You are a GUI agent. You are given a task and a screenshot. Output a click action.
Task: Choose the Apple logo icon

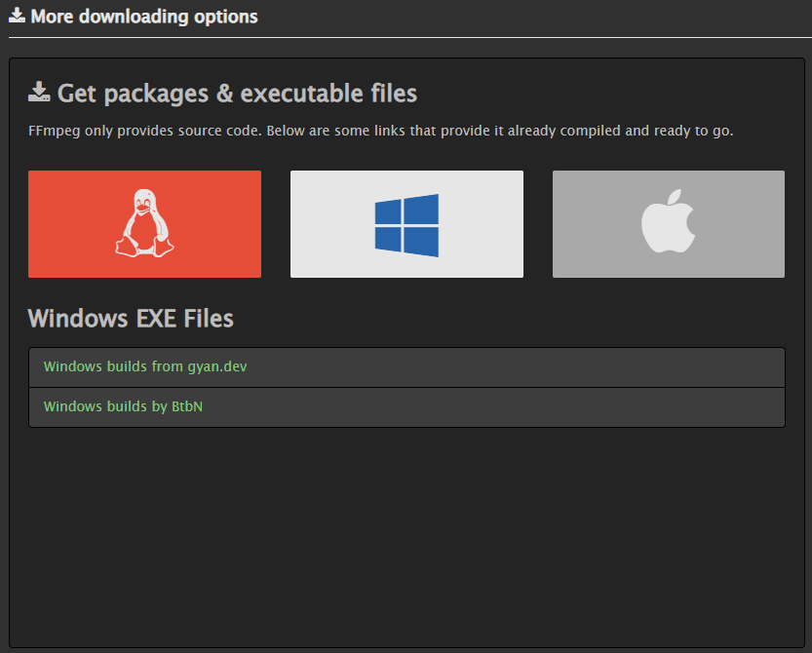tap(668, 224)
